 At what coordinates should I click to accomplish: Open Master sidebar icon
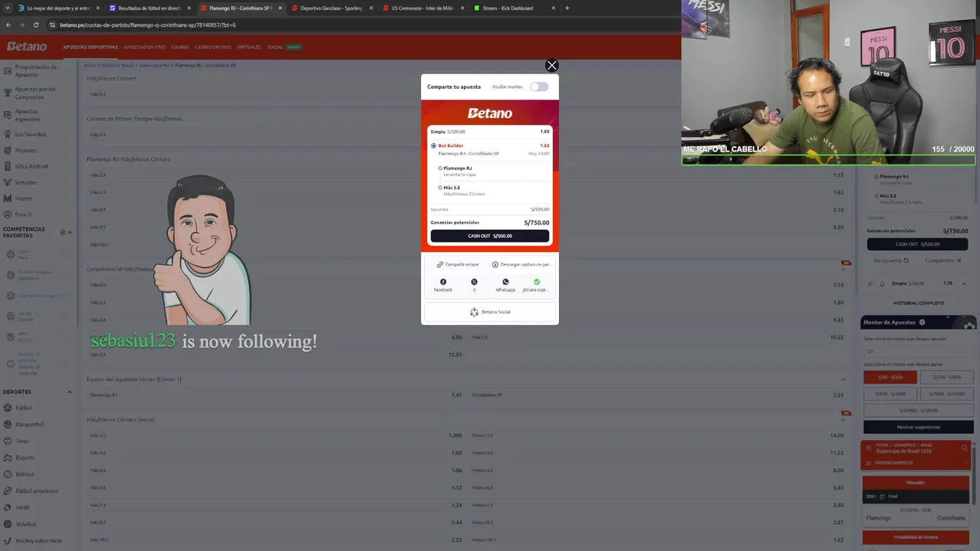click(7, 199)
